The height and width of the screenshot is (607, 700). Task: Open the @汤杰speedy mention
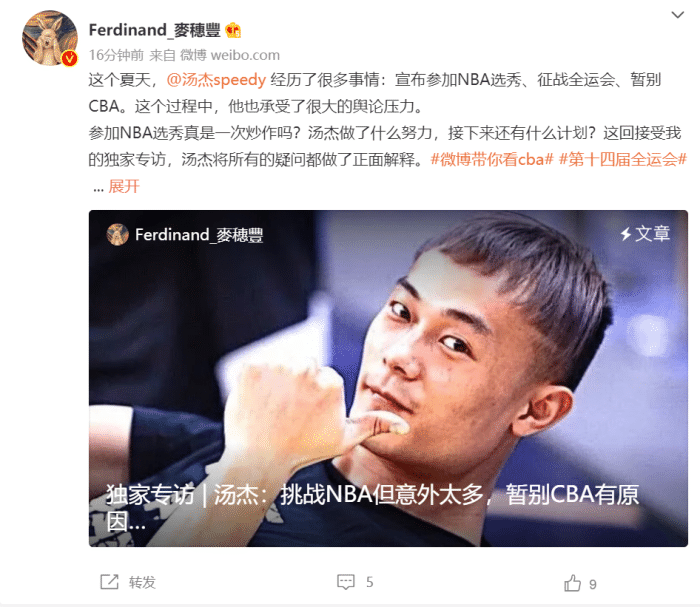tap(216, 80)
